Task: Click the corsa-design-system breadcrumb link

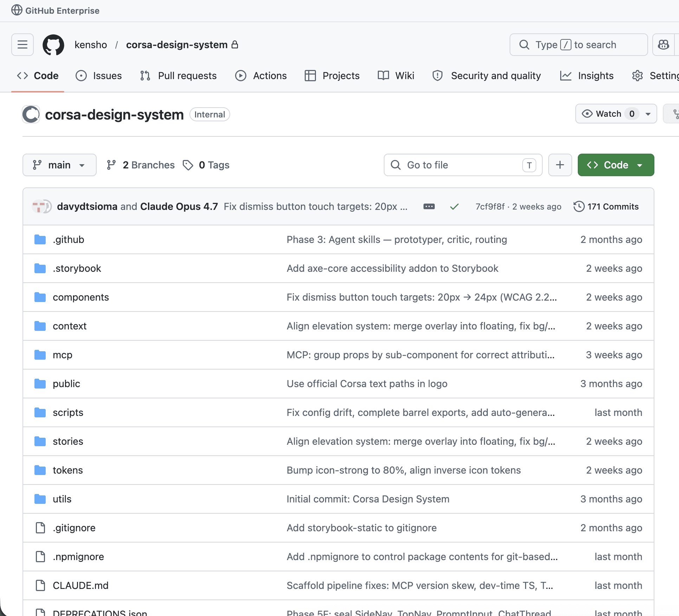Action: [x=177, y=45]
